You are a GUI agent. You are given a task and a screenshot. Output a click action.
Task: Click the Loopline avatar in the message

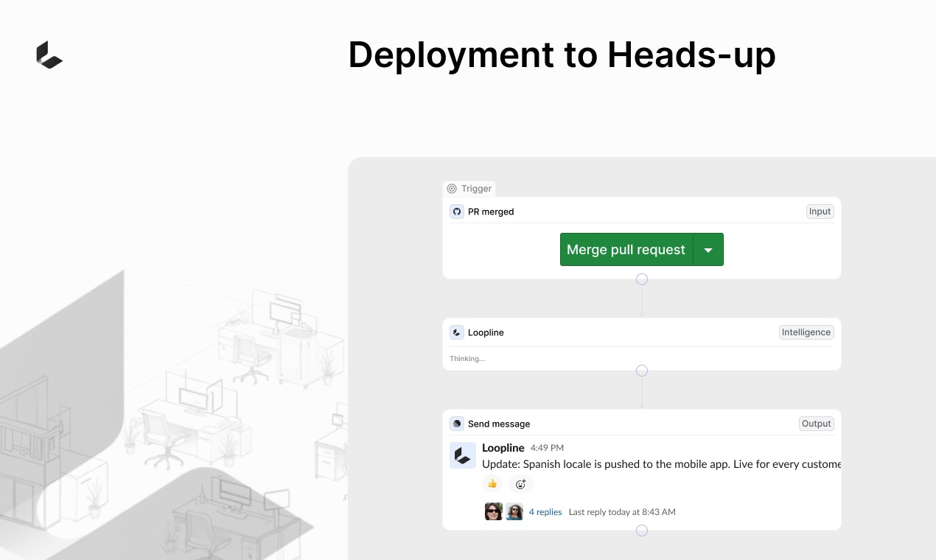(463, 455)
